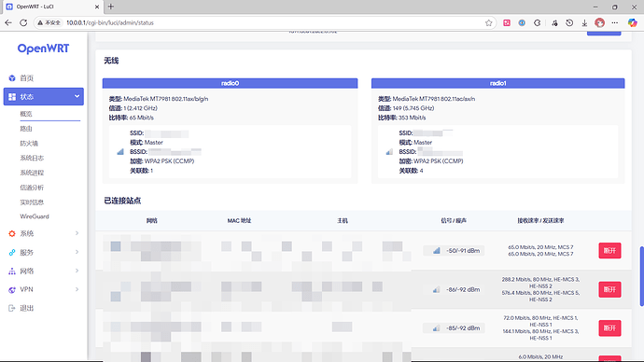Open the 路由 routes submenu item
The height and width of the screenshot is (362, 644).
(x=26, y=129)
